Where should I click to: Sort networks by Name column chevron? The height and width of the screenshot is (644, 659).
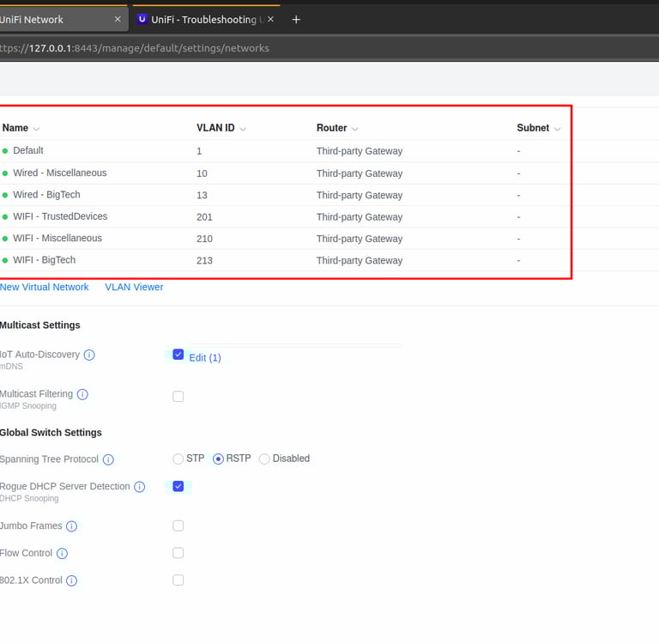(37, 129)
